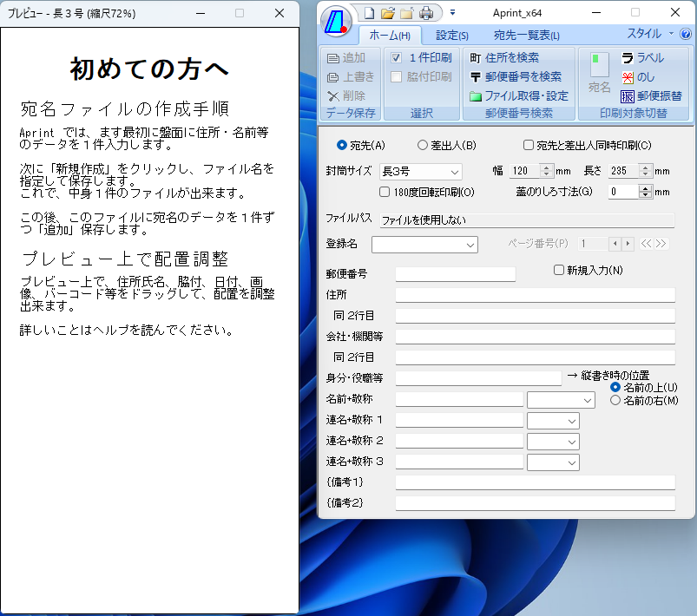697x616 pixels.
Task: Click the closed folder icon in quick toolbar
Action: click(406, 13)
